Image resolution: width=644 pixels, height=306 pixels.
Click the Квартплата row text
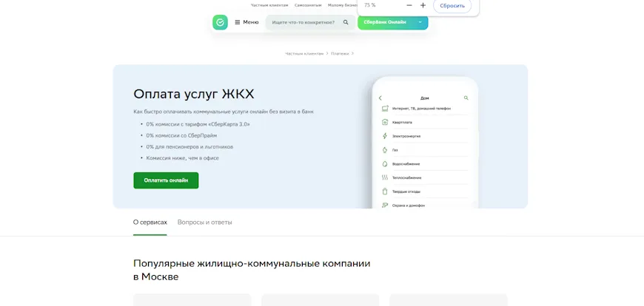pyautogui.click(x=402, y=122)
